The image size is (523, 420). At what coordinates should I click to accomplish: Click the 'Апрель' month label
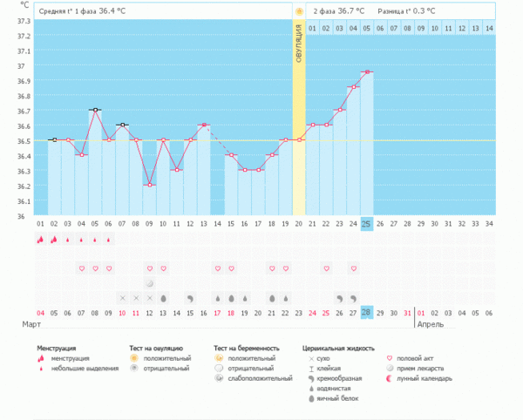[454, 324]
